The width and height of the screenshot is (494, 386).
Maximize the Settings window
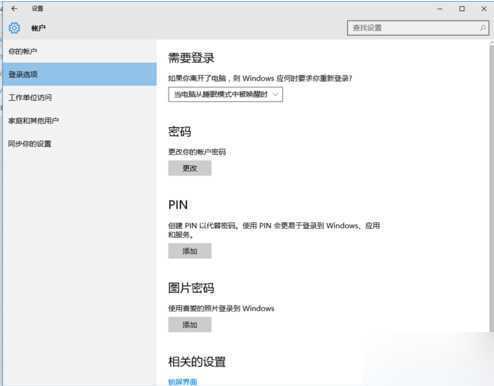(x=462, y=9)
